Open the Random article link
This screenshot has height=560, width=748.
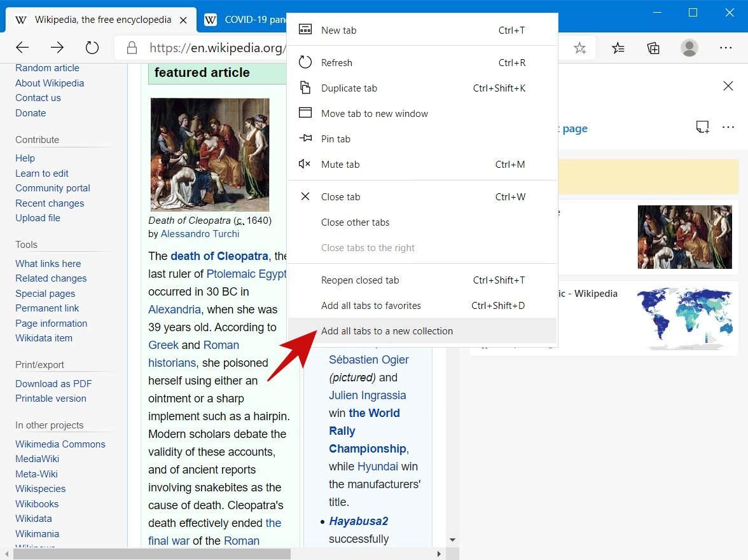(x=47, y=68)
